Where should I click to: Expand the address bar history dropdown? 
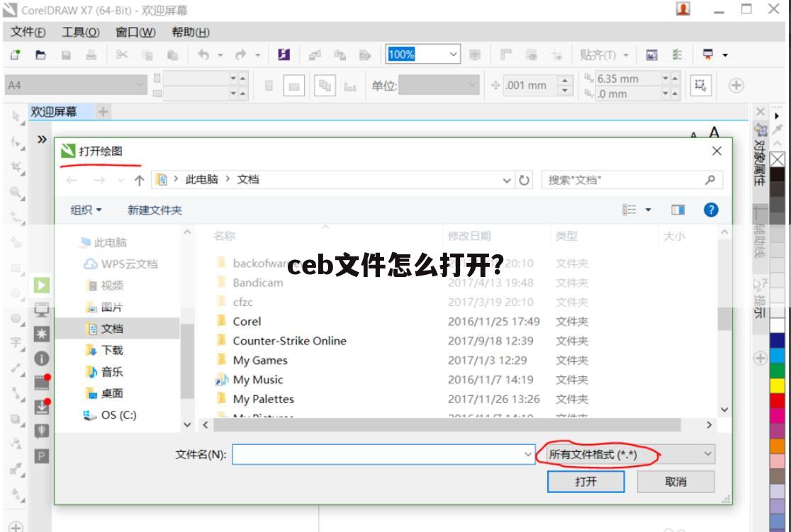[x=507, y=180]
